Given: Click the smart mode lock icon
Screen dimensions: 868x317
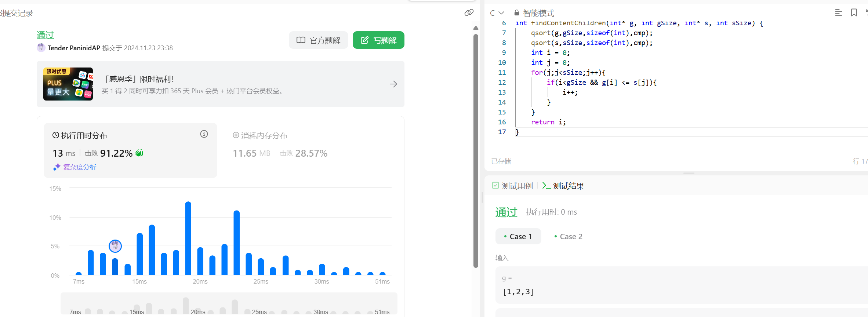Looking at the screenshot, I should click(x=517, y=13).
